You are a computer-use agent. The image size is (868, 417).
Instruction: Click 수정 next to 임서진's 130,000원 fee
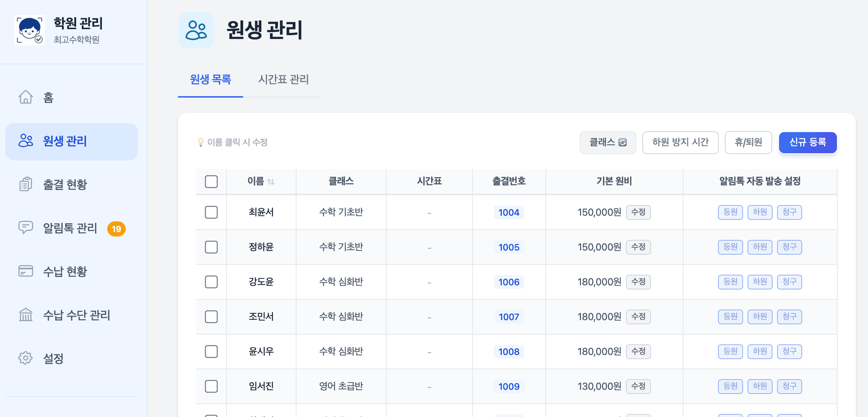639,386
